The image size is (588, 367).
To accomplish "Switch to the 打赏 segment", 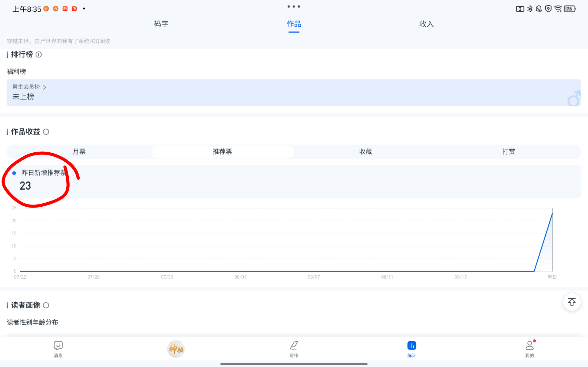I will coord(509,152).
